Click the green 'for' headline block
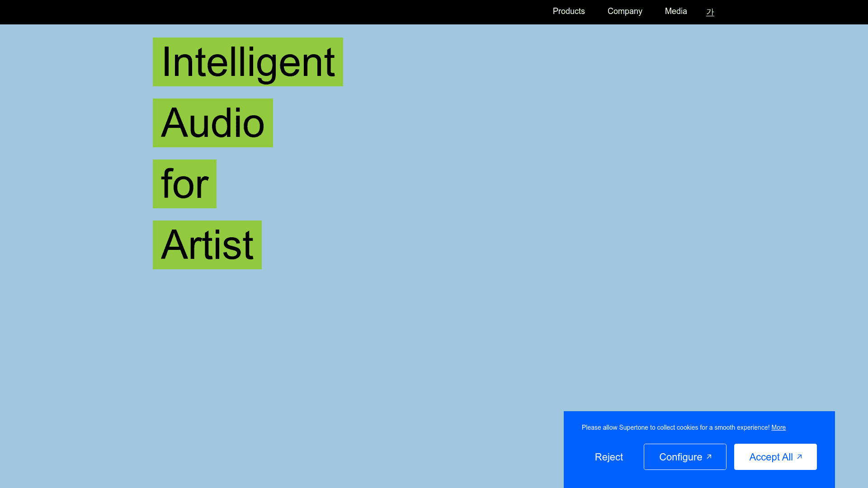The height and width of the screenshot is (488, 868). click(184, 184)
